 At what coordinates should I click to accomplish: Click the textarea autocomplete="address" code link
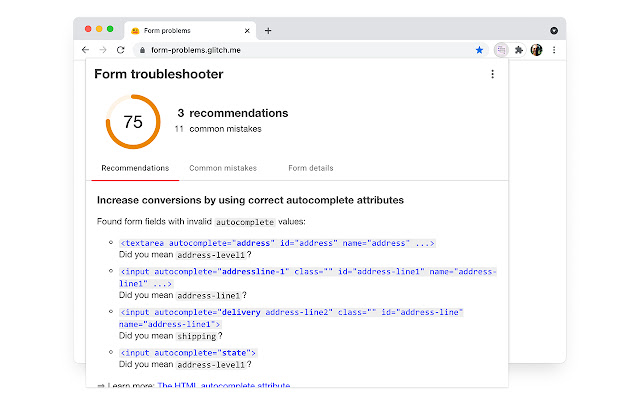(x=277, y=243)
